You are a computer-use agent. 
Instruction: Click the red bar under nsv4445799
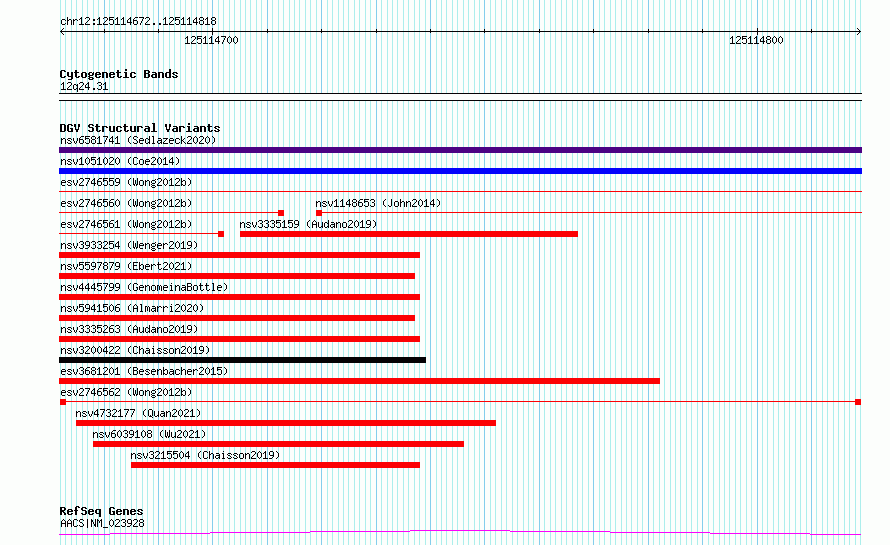point(240,297)
